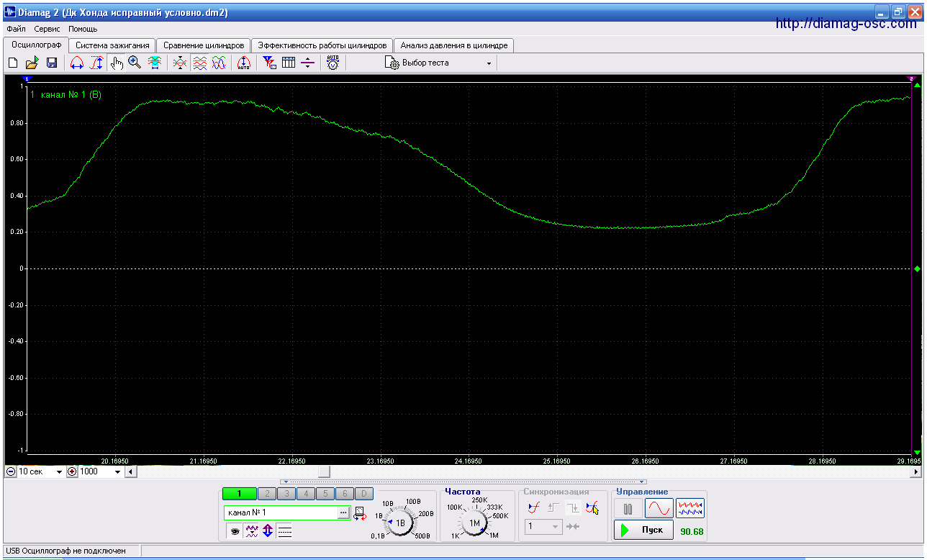927x560 pixels.
Task: Select the vertical stretch tool icon
Action: (96, 63)
